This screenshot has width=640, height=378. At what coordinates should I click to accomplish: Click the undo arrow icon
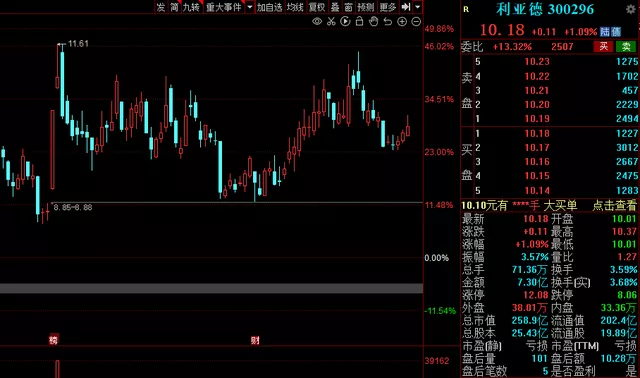(388, 22)
